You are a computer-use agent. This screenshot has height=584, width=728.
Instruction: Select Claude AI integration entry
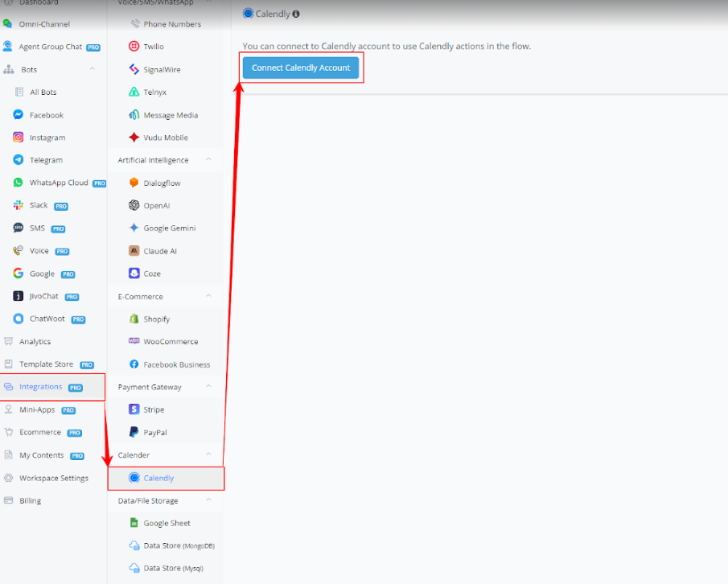coord(160,251)
